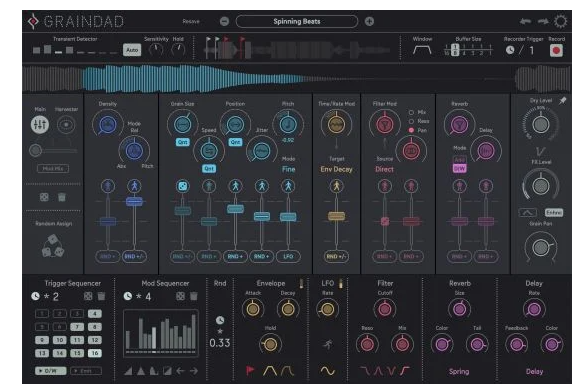Change the Direct source selector

coord(384,169)
